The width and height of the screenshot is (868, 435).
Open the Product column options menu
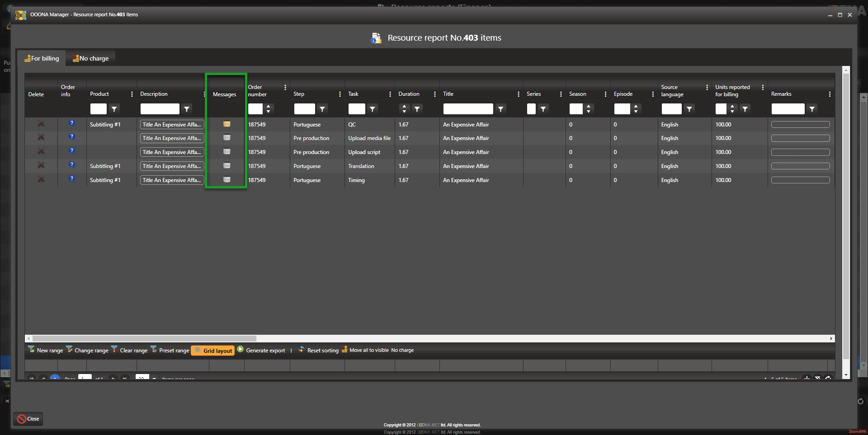pyautogui.click(x=132, y=94)
